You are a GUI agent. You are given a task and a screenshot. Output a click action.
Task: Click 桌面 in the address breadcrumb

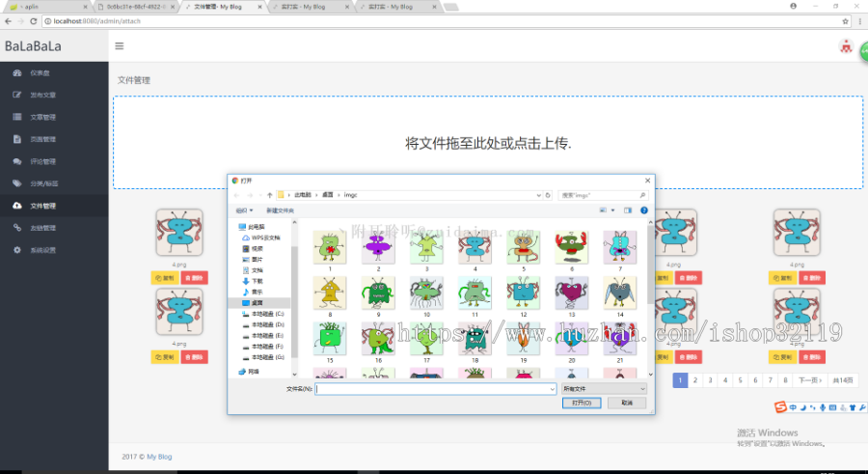pyautogui.click(x=328, y=195)
